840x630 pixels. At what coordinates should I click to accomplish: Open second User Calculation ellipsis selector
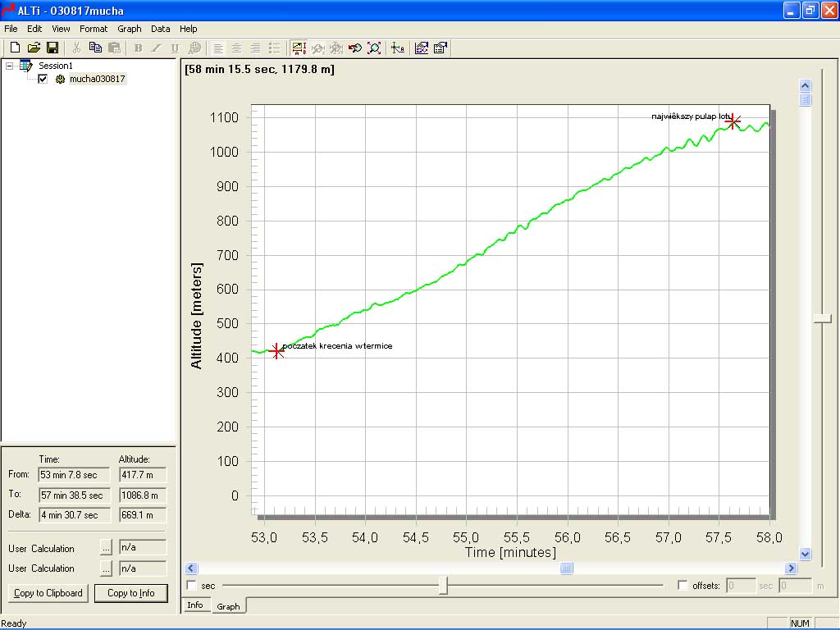click(x=106, y=568)
